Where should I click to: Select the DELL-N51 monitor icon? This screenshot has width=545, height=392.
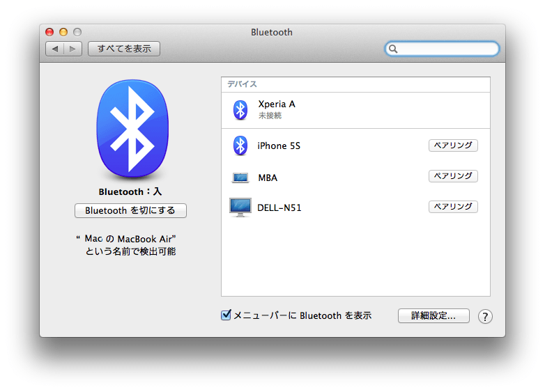240,207
